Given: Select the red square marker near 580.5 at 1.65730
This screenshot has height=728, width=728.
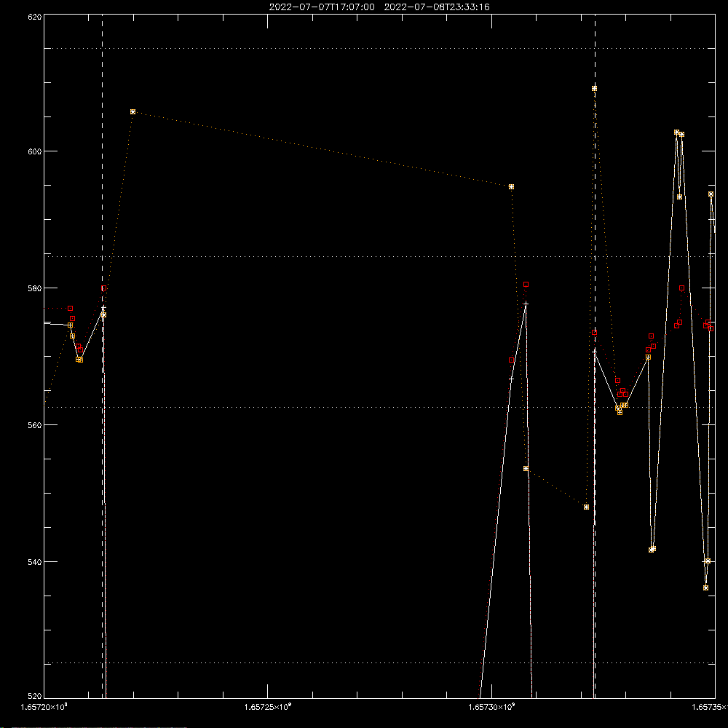Looking at the screenshot, I should pos(526,284).
